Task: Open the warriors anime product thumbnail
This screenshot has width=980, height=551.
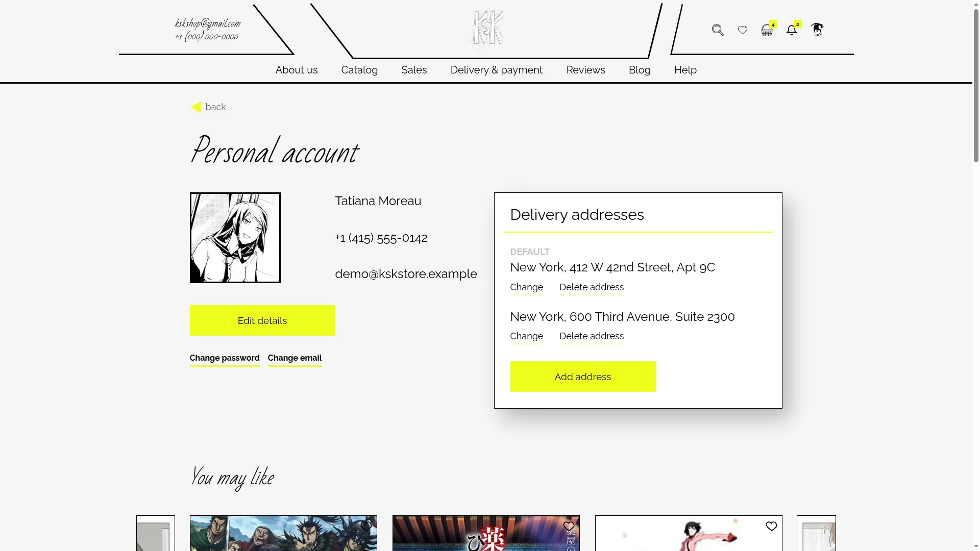Action: coord(283,533)
